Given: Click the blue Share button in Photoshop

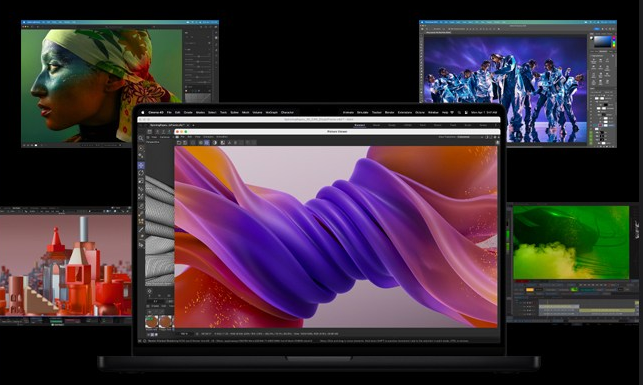Looking at the screenshot, I should pyautogui.click(x=597, y=29).
